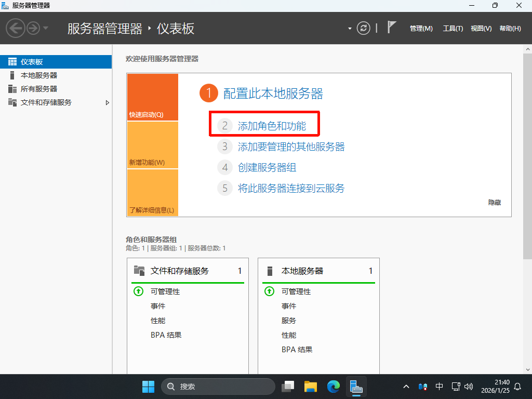Click the back navigation arrow
Viewport: 532px width, 399px height.
click(x=16, y=28)
